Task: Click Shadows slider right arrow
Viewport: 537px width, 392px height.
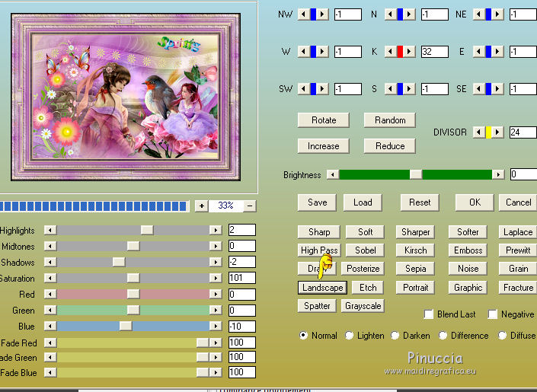Action: pyautogui.click(x=216, y=263)
